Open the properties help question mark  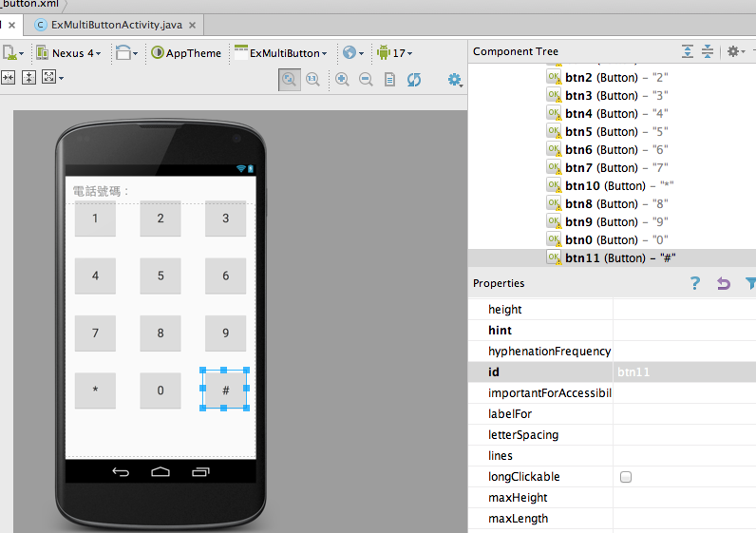coord(695,283)
